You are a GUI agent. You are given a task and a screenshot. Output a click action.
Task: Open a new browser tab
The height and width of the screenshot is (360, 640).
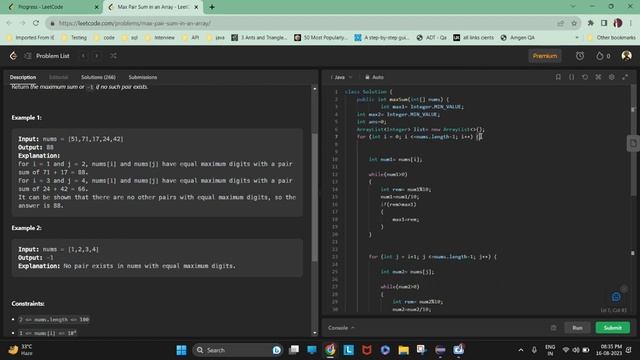click(x=212, y=7)
